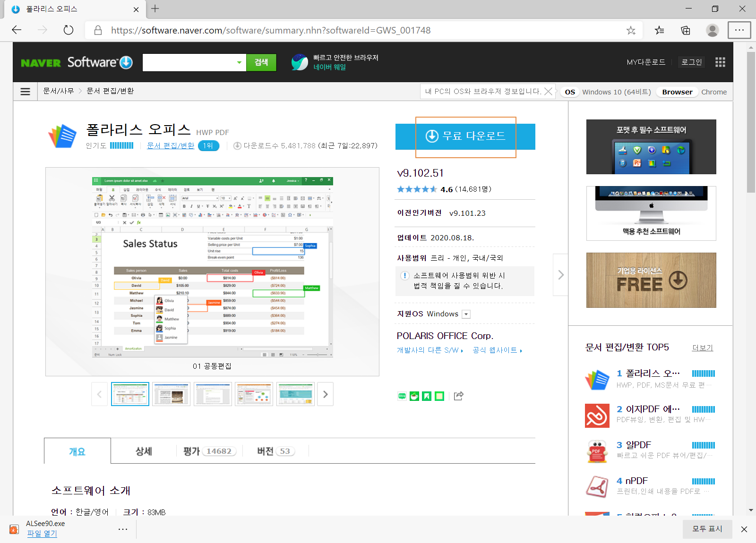Share via Naver blog icon
The image size is (756, 543).
[x=402, y=396]
